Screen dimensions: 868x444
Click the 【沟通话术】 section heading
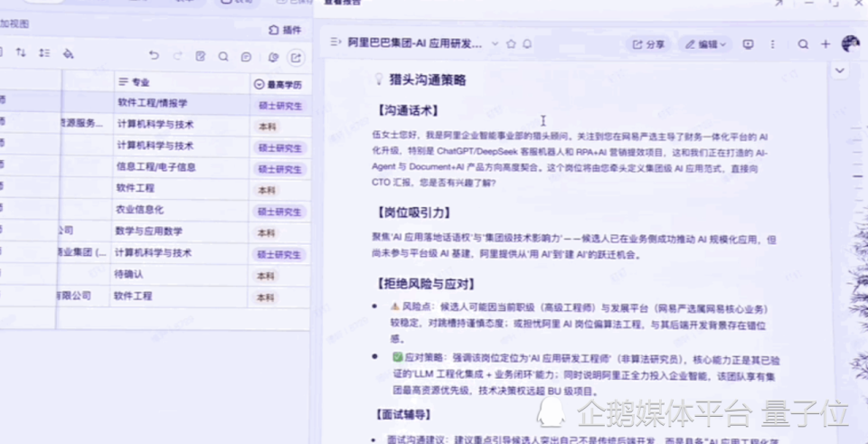[408, 110]
